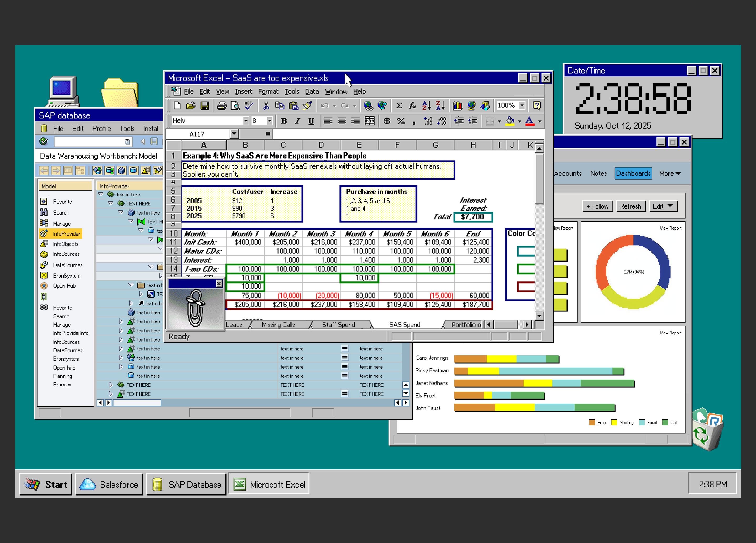Click the AutoSum sigma icon
This screenshot has width=756, height=543.
click(x=399, y=106)
